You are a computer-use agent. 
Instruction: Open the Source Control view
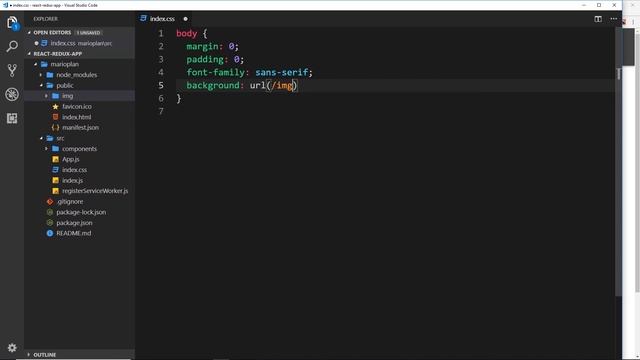[12, 70]
